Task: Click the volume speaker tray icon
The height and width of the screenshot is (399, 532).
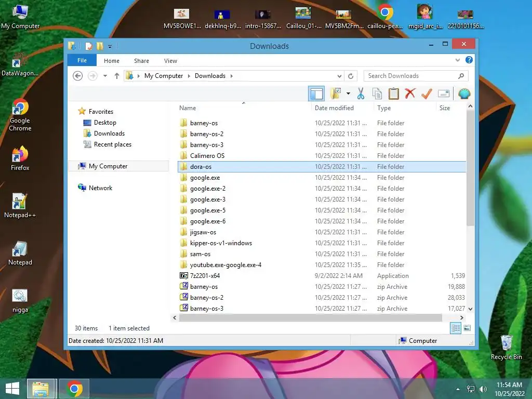Action: [x=483, y=389]
